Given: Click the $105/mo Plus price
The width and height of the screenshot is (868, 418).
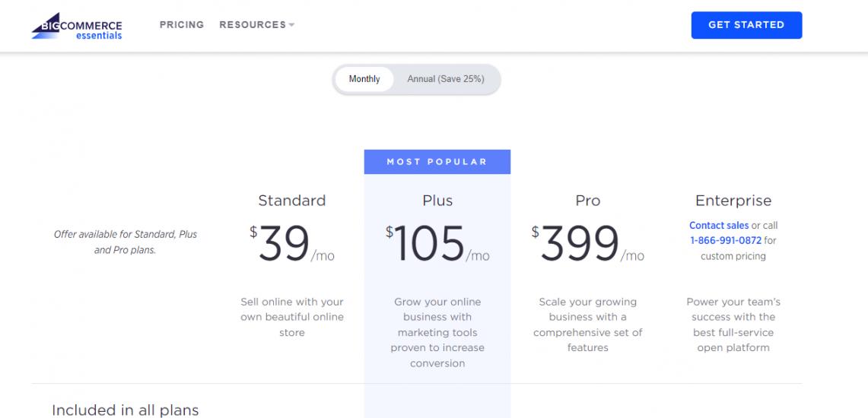Looking at the screenshot, I should point(437,244).
